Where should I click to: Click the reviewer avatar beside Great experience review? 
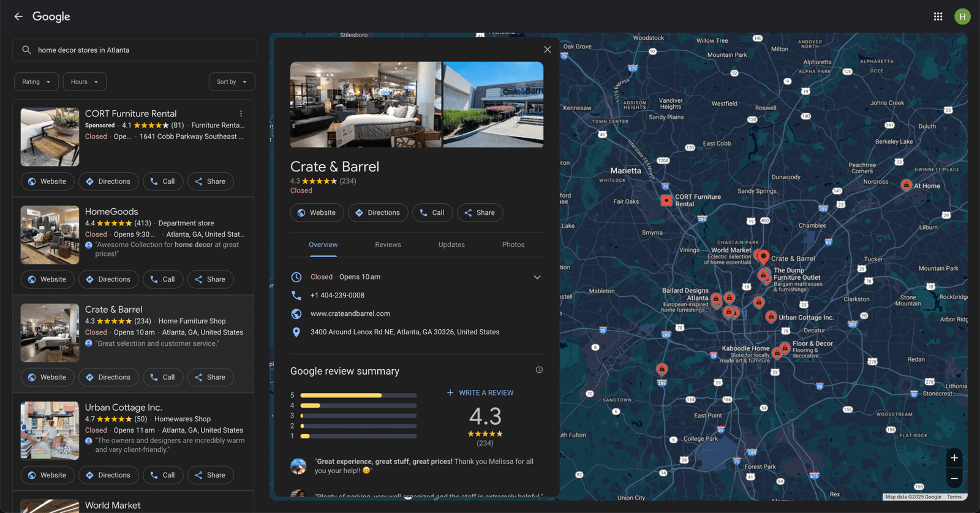pos(298,466)
